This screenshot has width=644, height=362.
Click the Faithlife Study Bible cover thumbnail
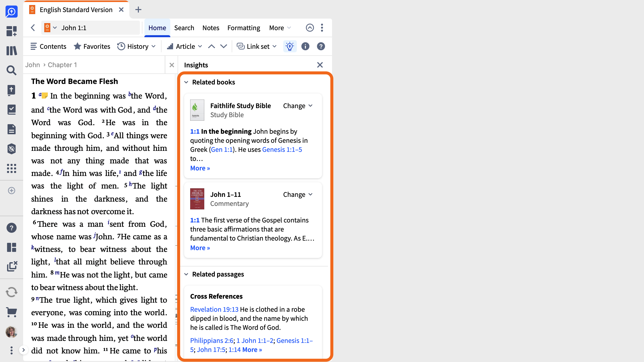(197, 110)
